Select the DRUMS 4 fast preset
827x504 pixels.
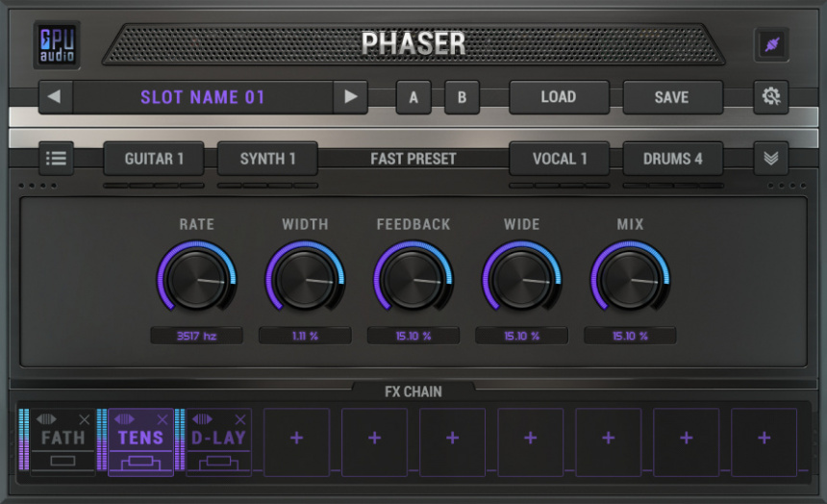(672, 159)
